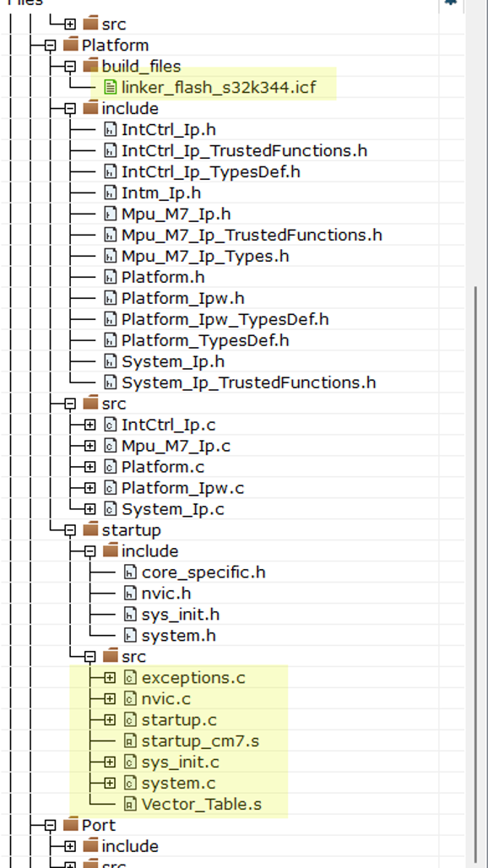Viewport: 488px width, 868px height.
Task: Select the Vector_Table.s file name
Action: [x=202, y=805]
